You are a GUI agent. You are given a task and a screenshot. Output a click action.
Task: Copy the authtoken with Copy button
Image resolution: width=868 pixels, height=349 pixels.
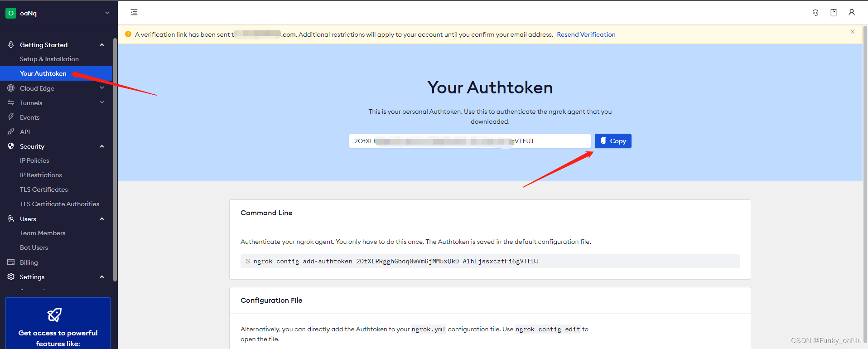pyautogui.click(x=613, y=141)
